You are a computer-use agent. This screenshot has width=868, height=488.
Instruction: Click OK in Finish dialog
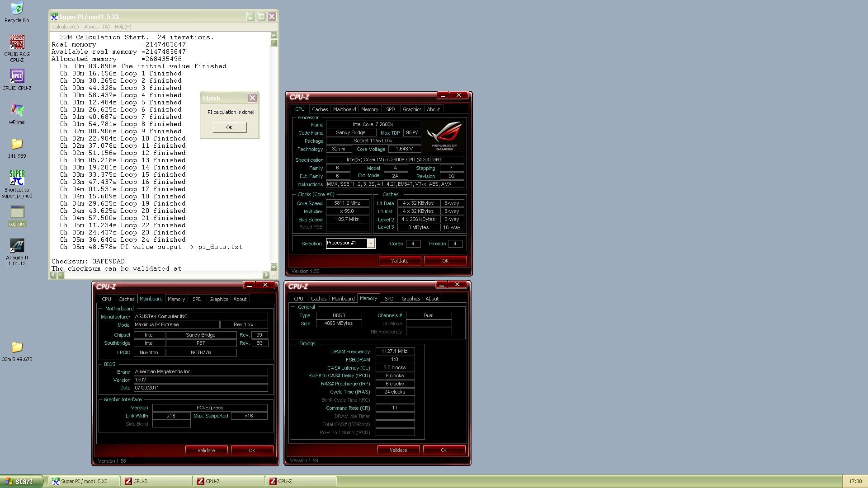229,127
